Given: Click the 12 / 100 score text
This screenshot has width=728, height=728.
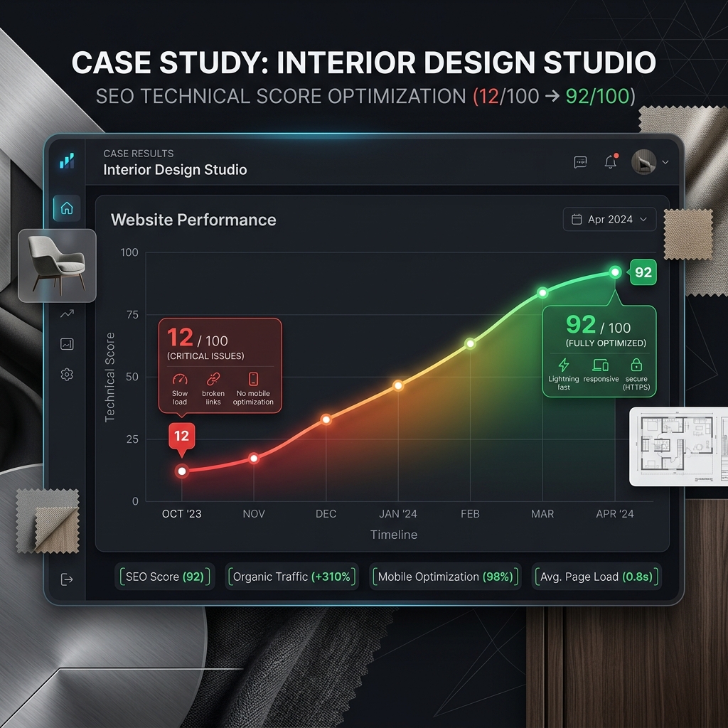Looking at the screenshot, I should (x=198, y=338).
